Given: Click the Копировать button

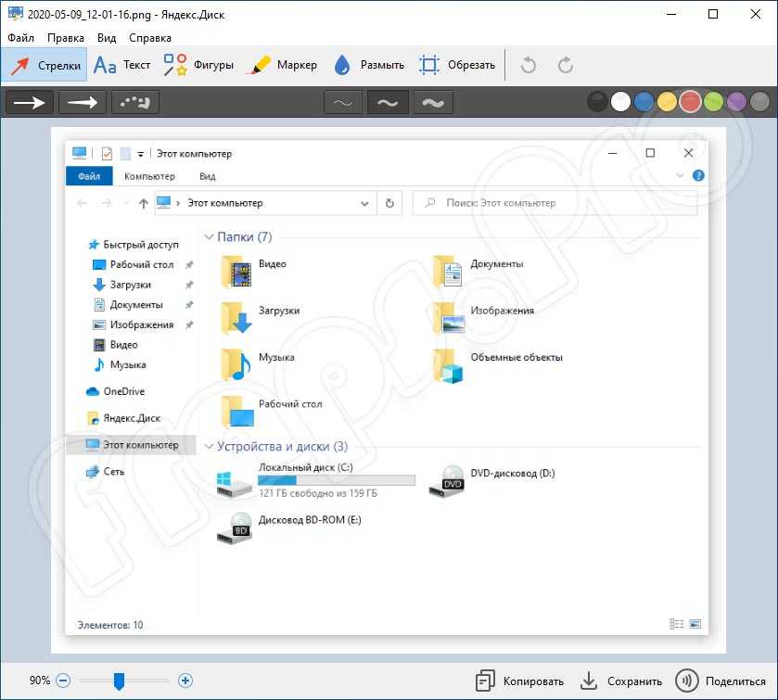Looking at the screenshot, I should [519, 681].
